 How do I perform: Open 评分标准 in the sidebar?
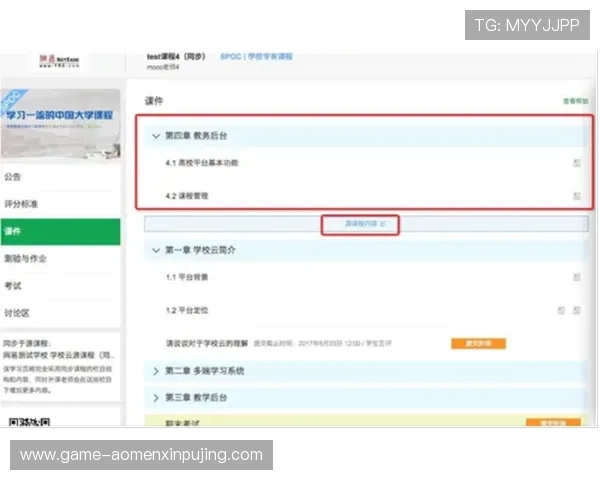(60, 204)
